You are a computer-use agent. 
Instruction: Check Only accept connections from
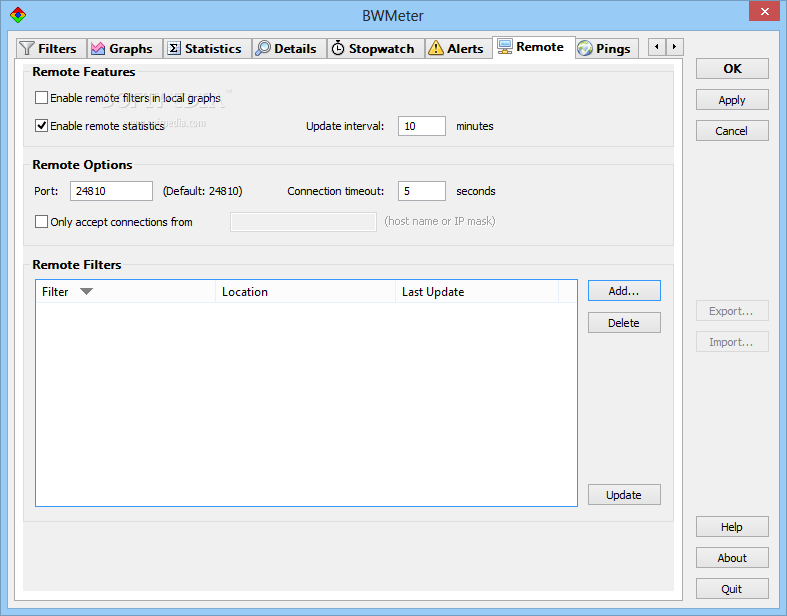point(42,221)
